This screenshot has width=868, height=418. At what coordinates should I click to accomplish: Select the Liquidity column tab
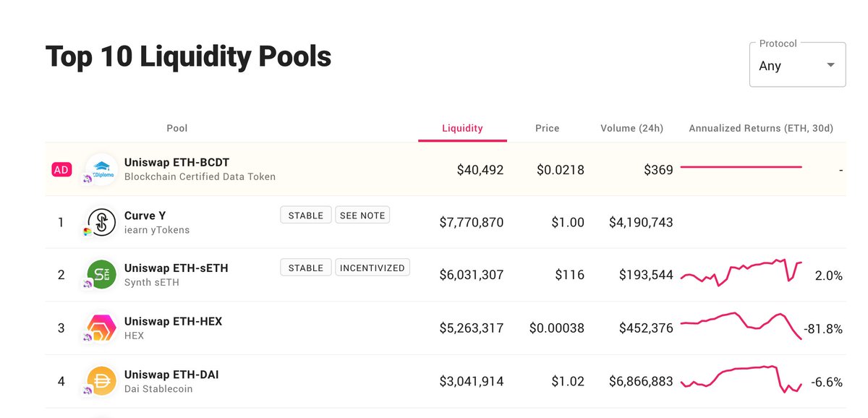462,128
